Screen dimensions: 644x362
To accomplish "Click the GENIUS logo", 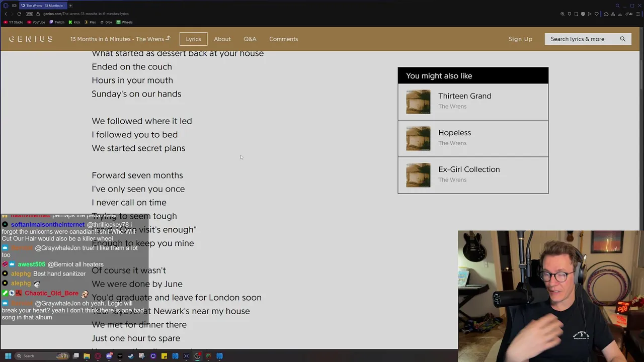I will (x=31, y=39).
